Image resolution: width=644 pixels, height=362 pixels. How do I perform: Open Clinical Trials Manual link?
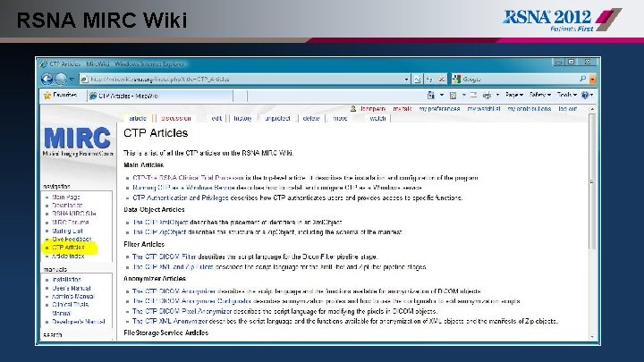[x=70, y=308]
